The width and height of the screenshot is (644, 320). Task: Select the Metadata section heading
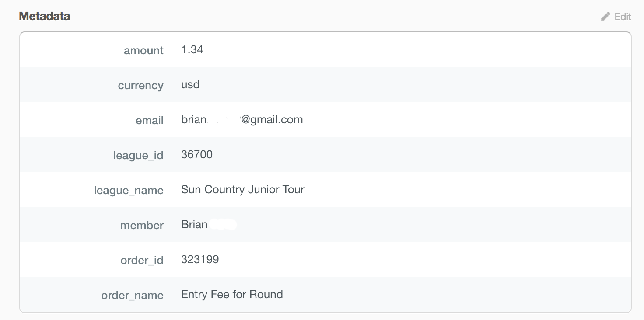[45, 16]
